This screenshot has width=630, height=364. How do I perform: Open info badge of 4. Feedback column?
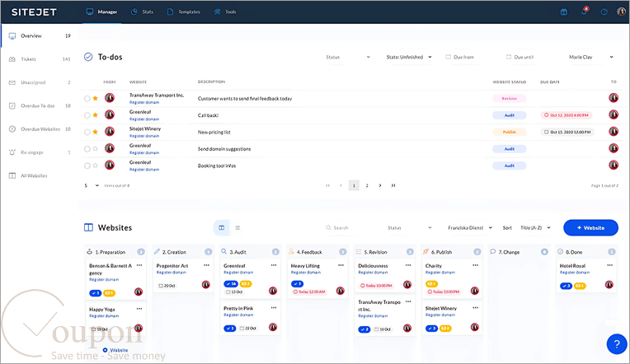tap(342, 252)
